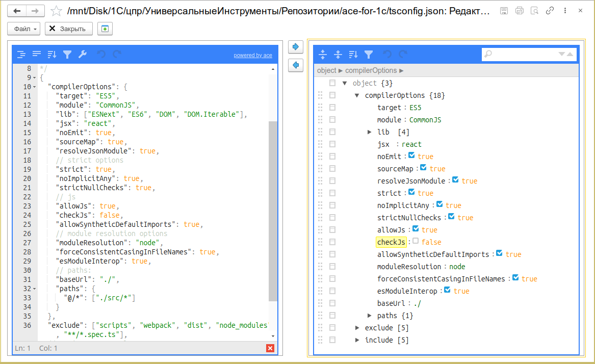Open the Файл dropdown menu
This screenshot has height=364, width=595.
click(x=24, y=29)
